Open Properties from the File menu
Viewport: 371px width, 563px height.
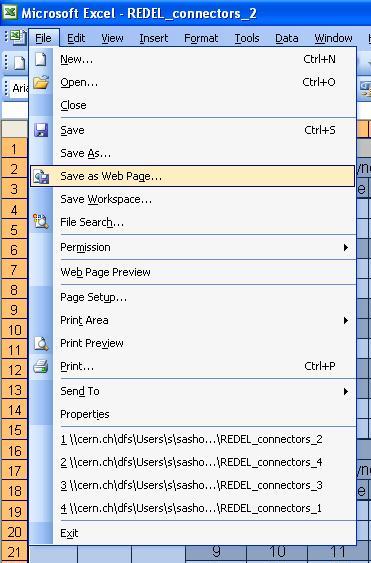pyautogui.click(x=193, y=414)
